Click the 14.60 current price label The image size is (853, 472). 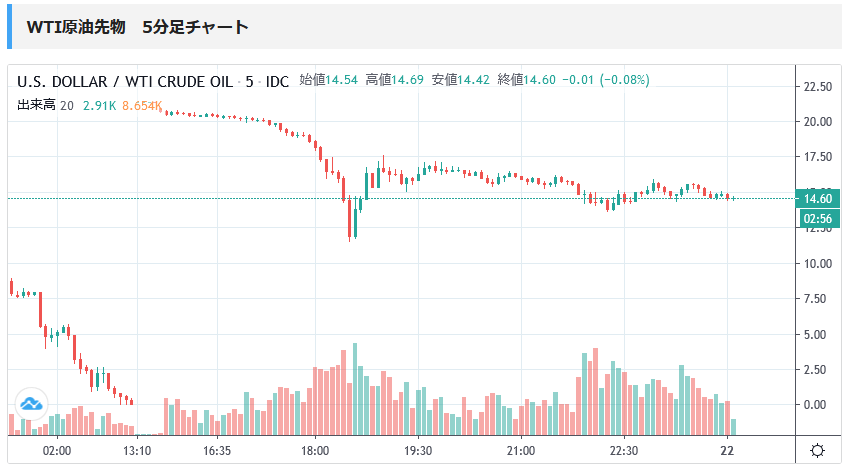tap(819, 198)
